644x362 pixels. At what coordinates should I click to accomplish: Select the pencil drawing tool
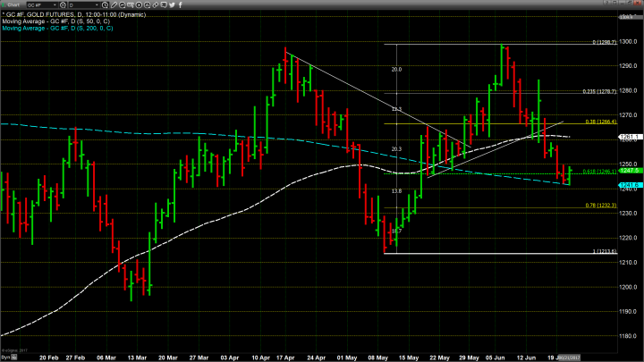pyautogui.click(x=114, y=5)
